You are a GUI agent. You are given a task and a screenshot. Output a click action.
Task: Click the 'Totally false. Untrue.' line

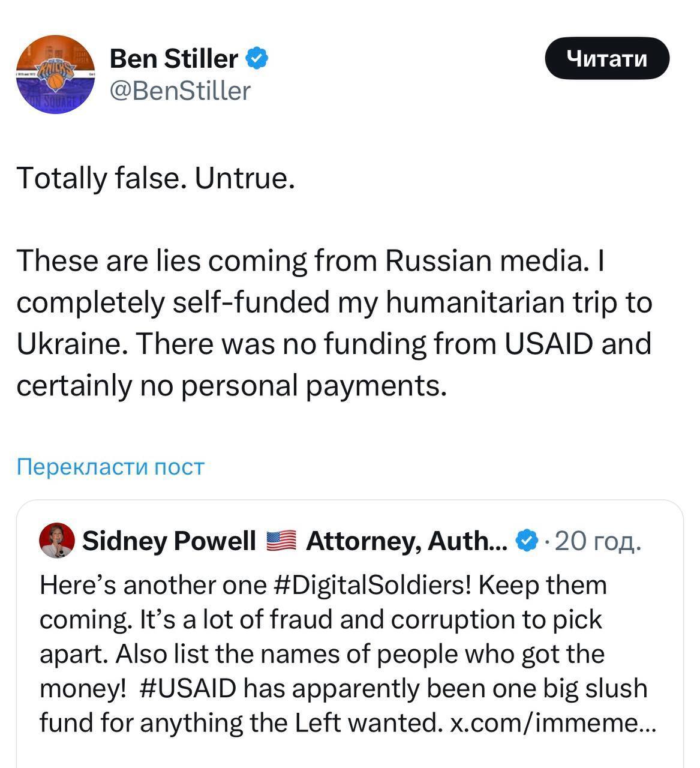(156, 178)
